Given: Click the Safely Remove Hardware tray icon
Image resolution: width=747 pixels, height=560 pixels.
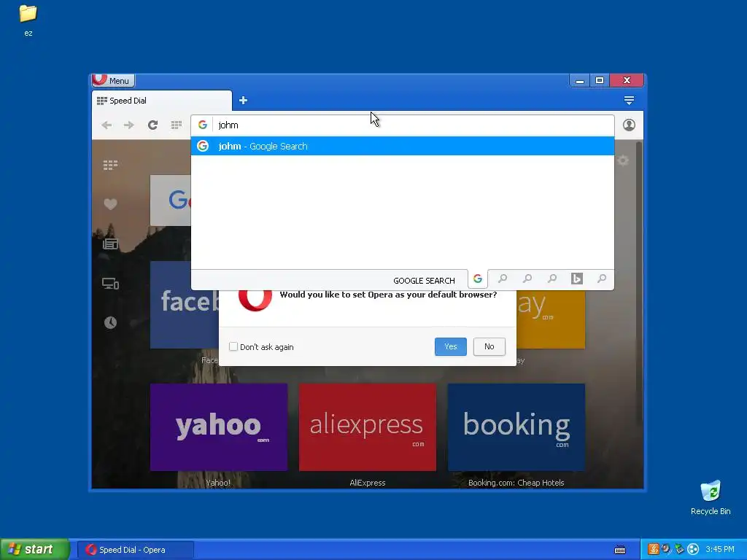Looking at the screenshot, I should coord(679,549).
